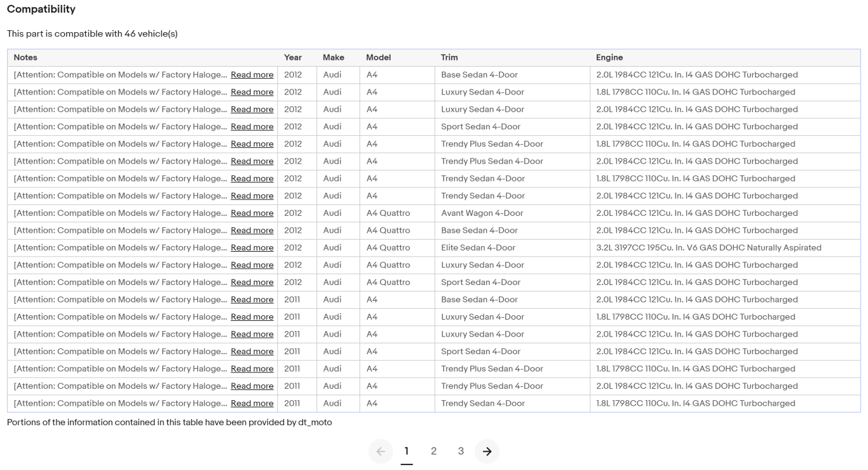868x470 pixels.
Task: Read more for 2012 A4 Trendy Sedan 1.8L row
Action: [x=252, y=179]
